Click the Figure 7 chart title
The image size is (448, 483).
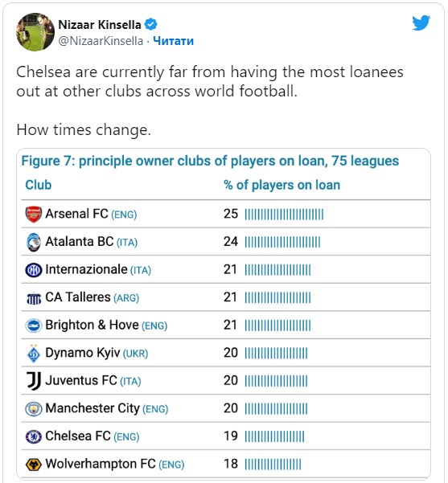pos(210,161)
